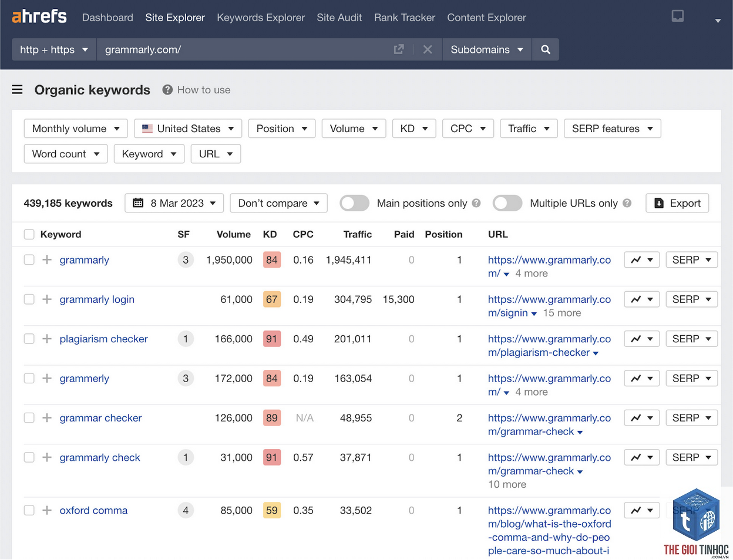Open the Don't compare dropdown

pos(278,203)
